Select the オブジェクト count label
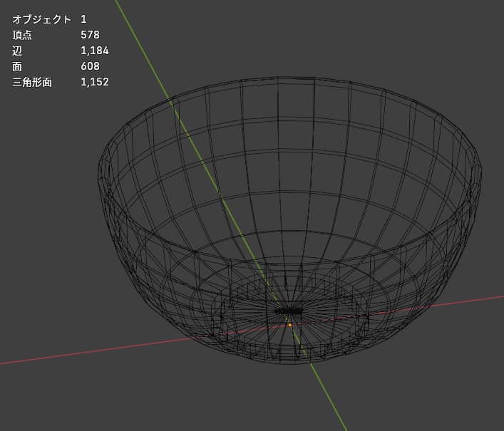504x431 pixels. pyautogui.click(x=41, y=19)
